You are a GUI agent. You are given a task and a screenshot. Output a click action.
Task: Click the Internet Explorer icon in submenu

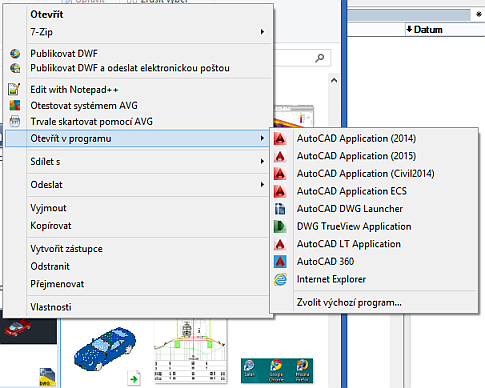pos(280,279)
